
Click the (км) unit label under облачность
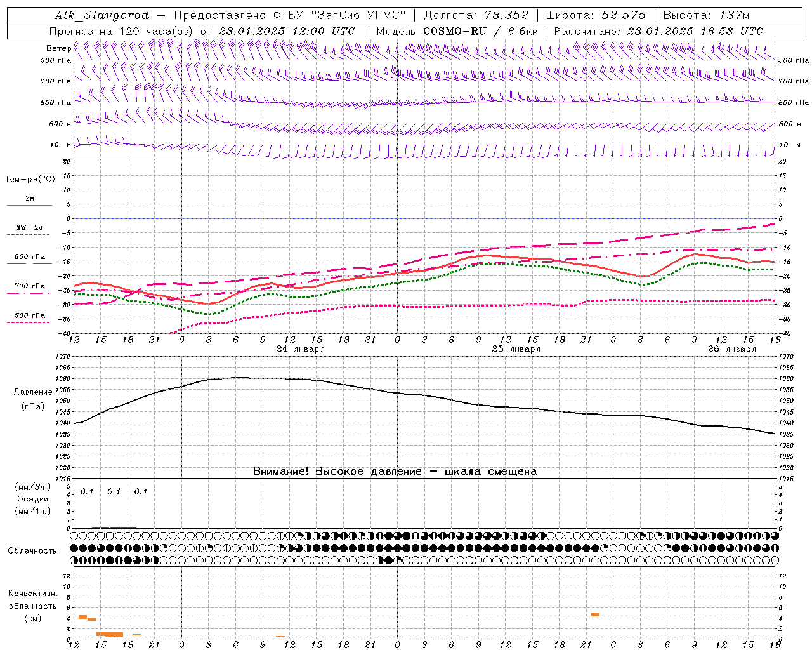(x=32, y=618)
